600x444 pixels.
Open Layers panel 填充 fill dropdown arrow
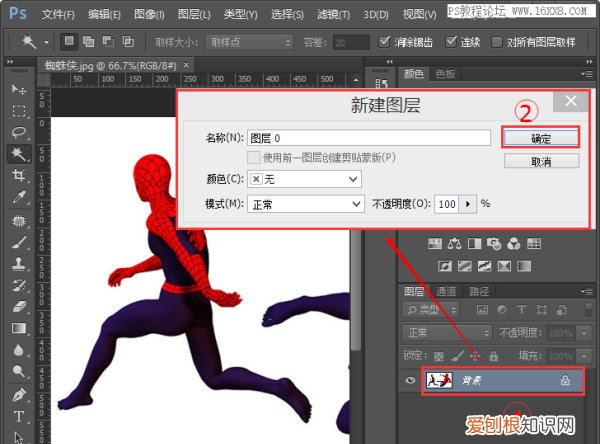[584, 356]
